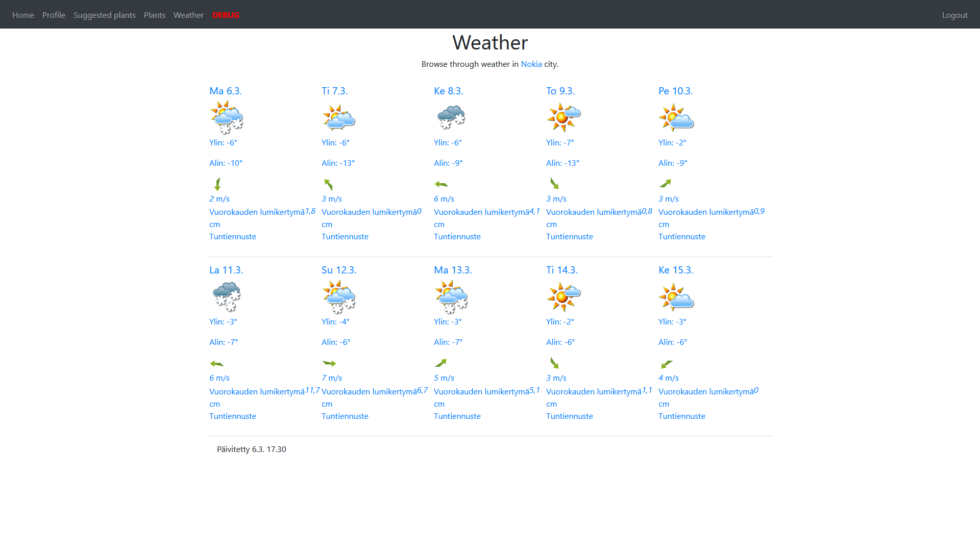980x551 pixels.
Task: Open the DEBUG menu item
Action: coord(226,15)
